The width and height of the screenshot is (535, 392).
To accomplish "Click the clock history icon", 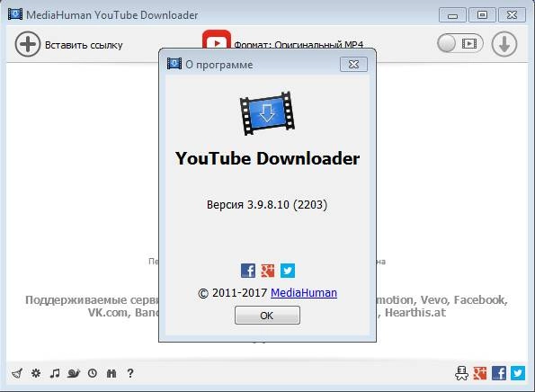I will pos(92,373).
